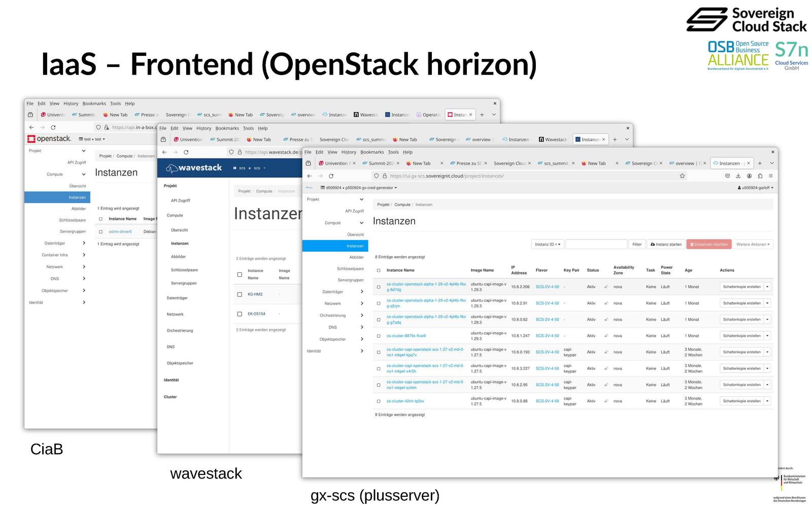Close the Univention tab in gx-scs window
Screen dimensions: 812x510
[354, 163]
